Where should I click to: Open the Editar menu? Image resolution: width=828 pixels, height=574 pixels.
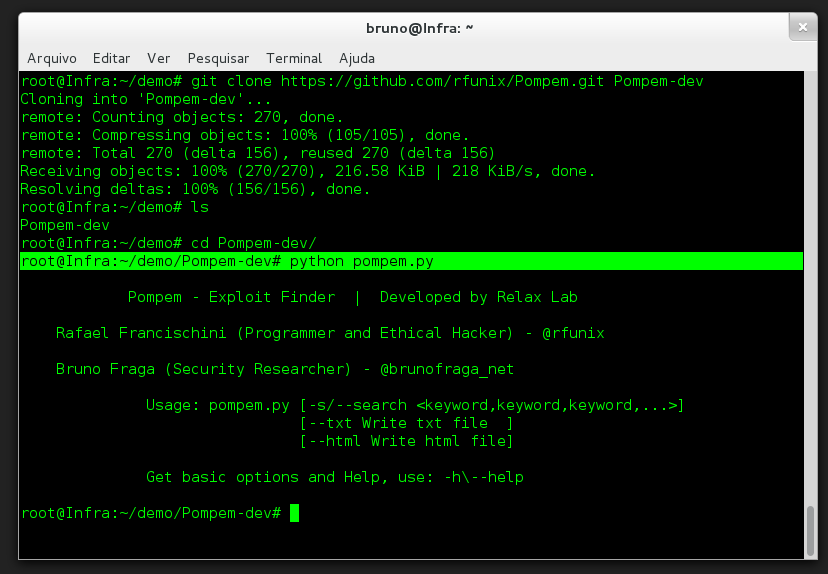tap(111, 58)
